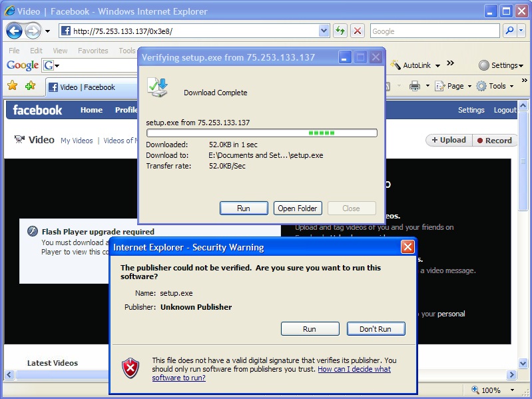Screen dimensions: 532x399
Task: Expand the address bar history dropdown
Action: (324, 31)
